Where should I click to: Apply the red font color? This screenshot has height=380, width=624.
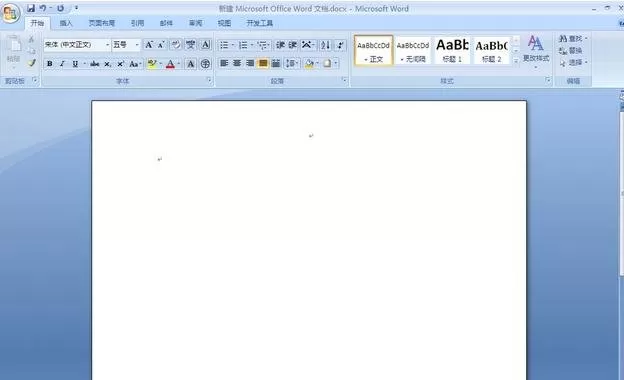click(x=170, y=64)
